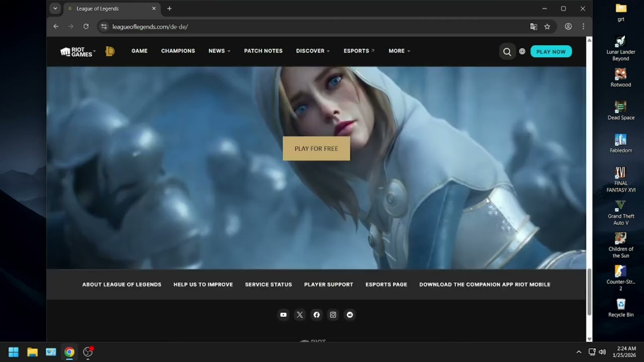This screenshot has width=644, height=362.
Task: Select the League of Legends browser tab
Action: pos(112,9)
